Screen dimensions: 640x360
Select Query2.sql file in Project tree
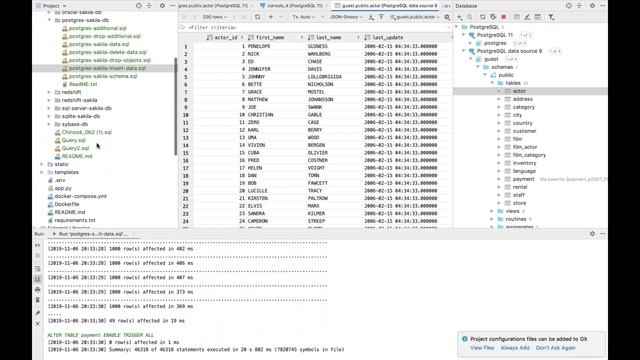point(75,148)
